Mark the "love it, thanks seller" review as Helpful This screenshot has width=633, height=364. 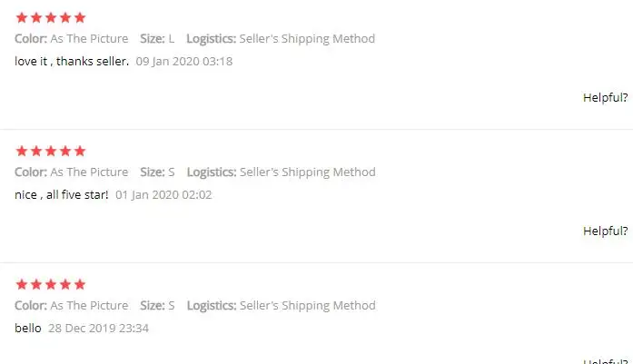(605, 98)
